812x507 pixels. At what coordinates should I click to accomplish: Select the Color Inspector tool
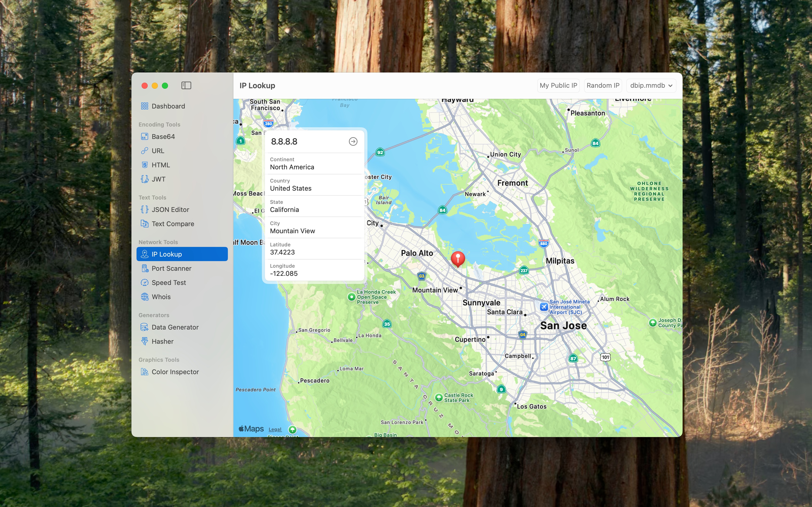[175, 372]
